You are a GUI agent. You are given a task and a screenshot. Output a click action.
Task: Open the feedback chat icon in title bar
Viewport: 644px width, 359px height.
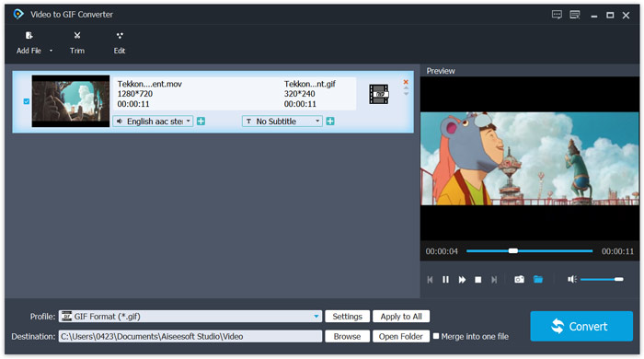557,16
